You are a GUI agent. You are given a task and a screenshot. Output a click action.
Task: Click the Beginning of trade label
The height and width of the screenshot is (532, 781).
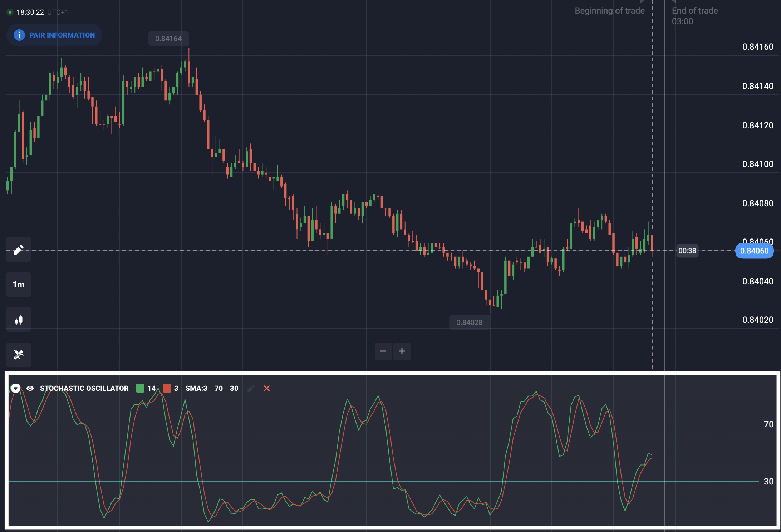point(610,11)
